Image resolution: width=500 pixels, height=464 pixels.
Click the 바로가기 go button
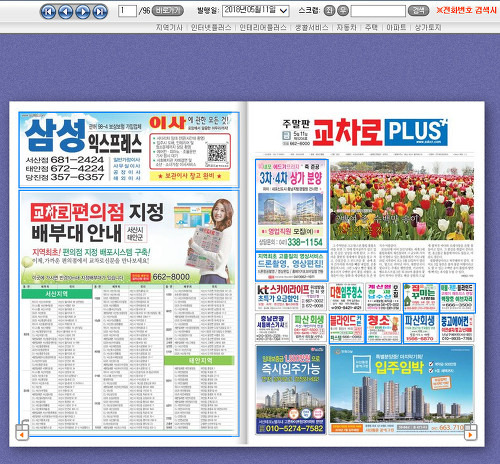point(168,11)
